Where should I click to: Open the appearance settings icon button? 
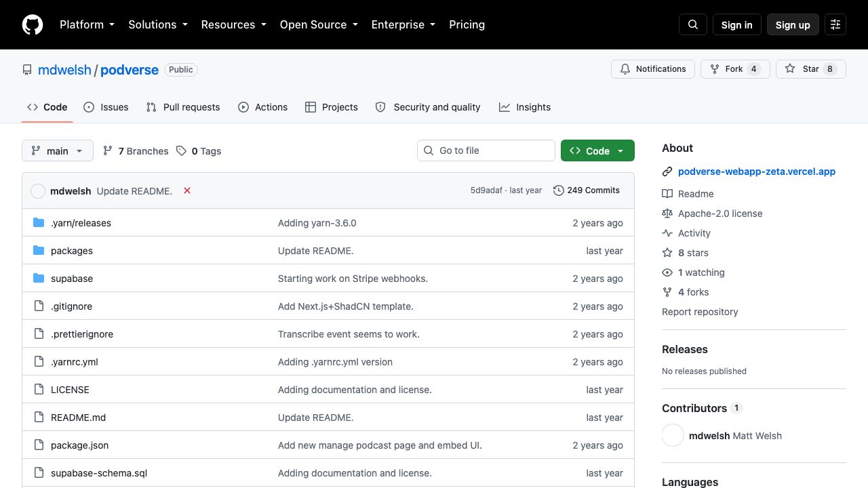click(x=835, y=24)
